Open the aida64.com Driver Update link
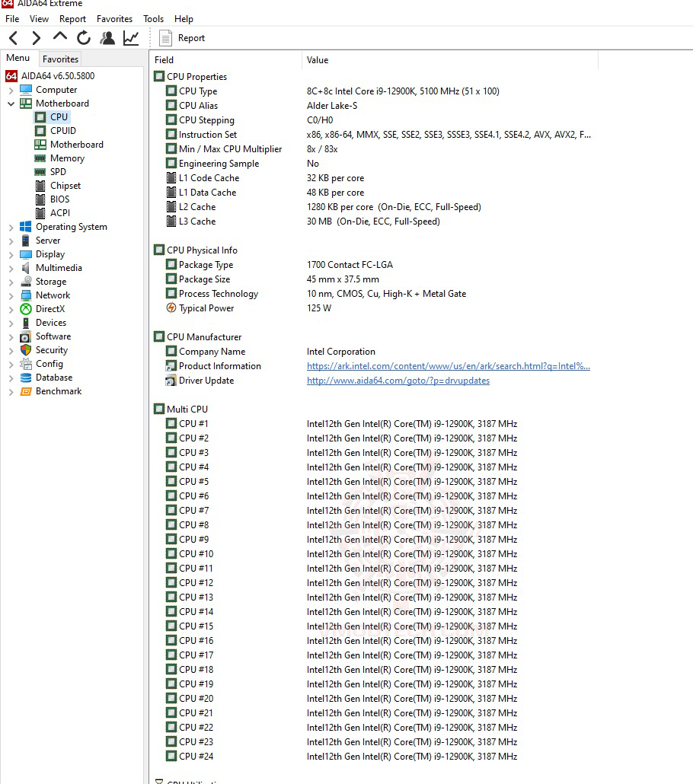The image size is (693, 784). coord(398,381)
